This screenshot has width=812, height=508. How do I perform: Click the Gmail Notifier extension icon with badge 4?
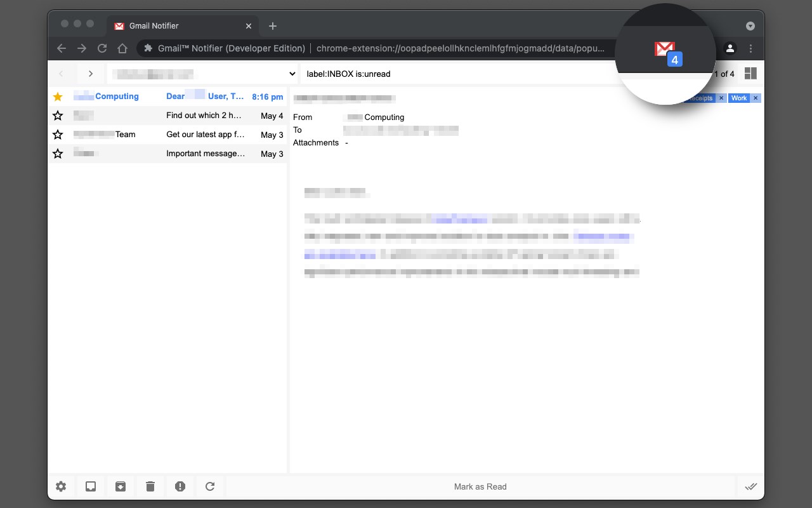(x=667, y=51)
